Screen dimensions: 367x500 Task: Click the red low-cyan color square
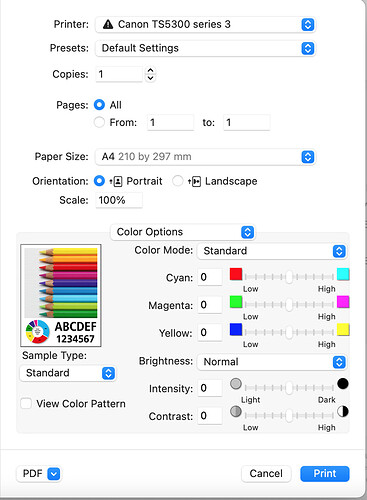pos(236,274)
